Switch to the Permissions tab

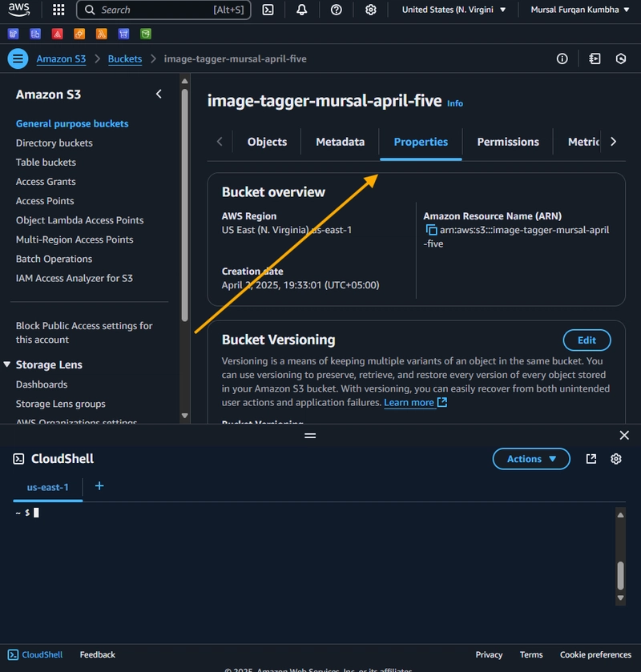508,142
